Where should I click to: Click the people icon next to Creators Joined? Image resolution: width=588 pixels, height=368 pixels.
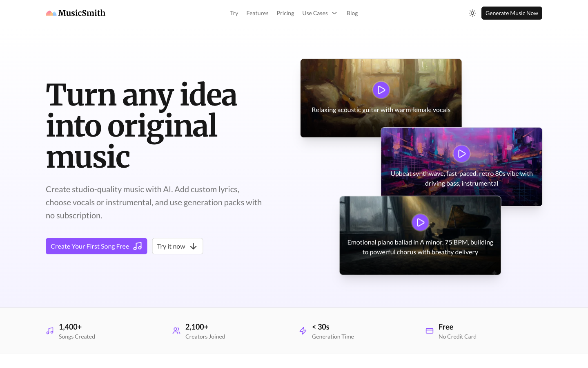(x=176, y=330)
